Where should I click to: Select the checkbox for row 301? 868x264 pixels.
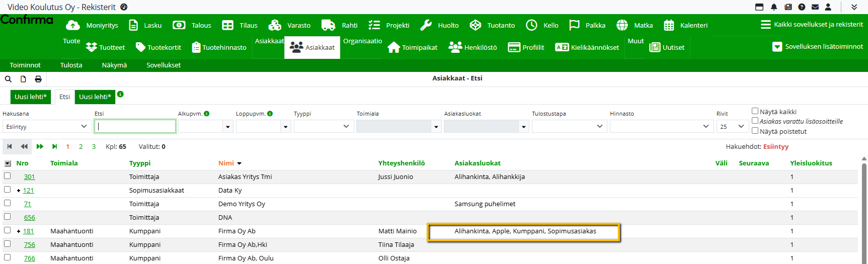tap(7, 176)
